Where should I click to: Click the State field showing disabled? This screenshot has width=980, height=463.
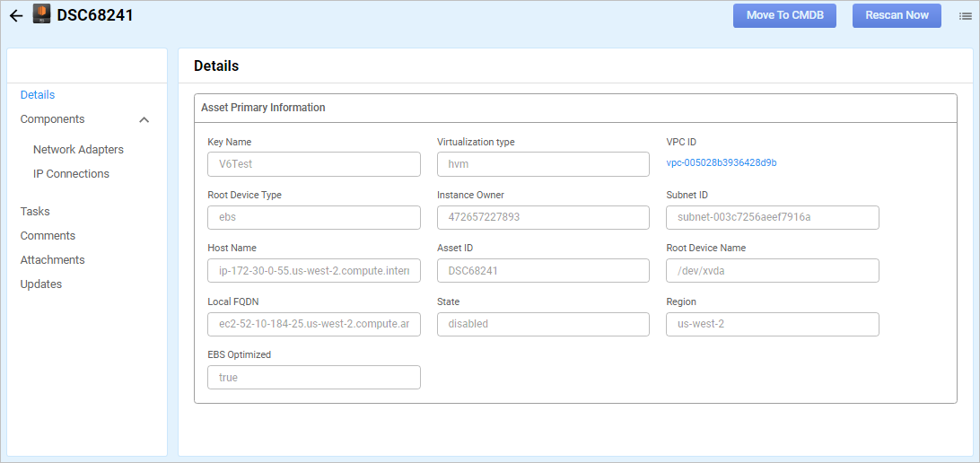[542, 324]
